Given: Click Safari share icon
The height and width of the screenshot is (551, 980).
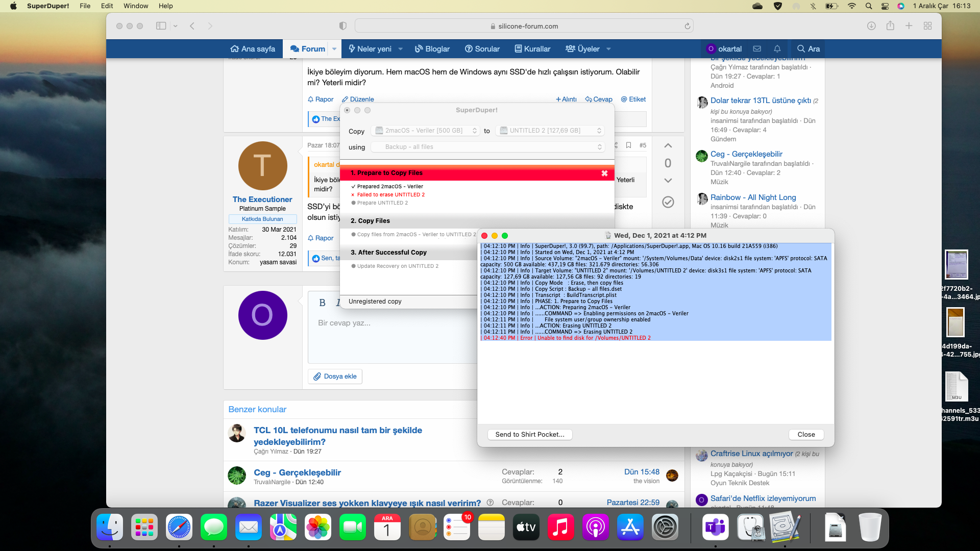Looking at the screenshot, I should 890,26.
